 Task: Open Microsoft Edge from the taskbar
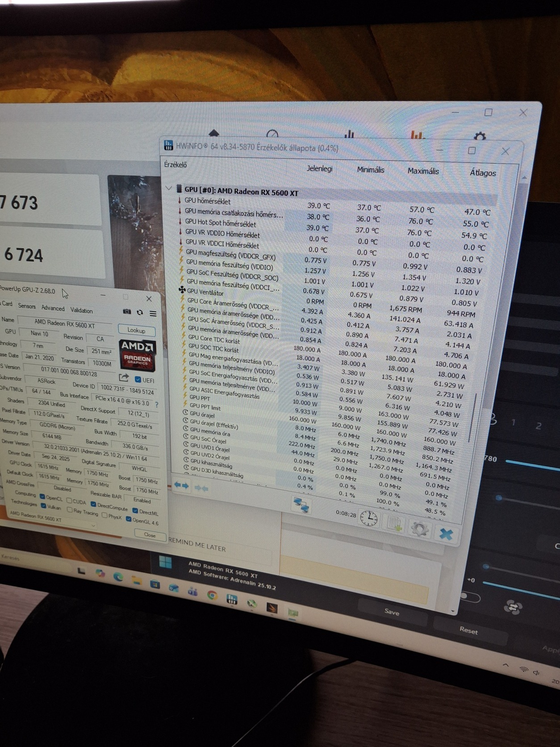pyautogui.click(x=118, y=577)
